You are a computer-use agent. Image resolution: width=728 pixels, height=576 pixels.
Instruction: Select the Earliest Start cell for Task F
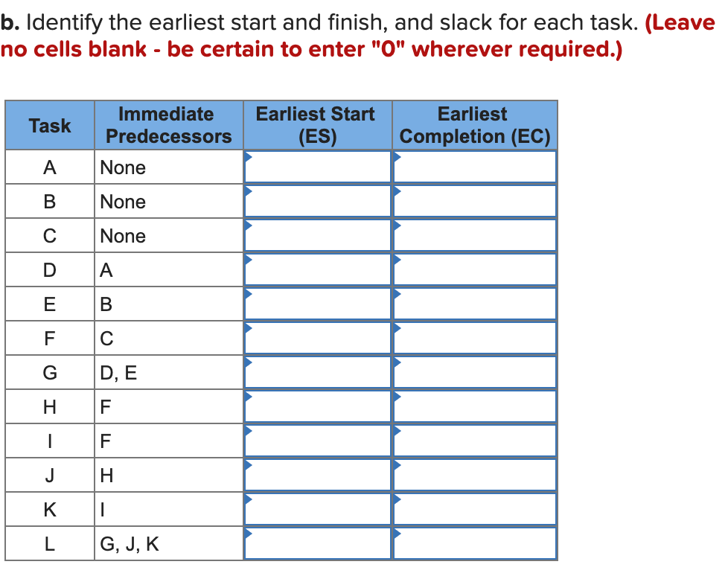(316, 337)
